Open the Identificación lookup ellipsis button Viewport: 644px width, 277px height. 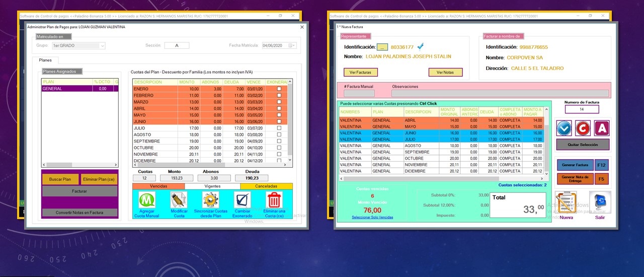(x=382, y=47)
